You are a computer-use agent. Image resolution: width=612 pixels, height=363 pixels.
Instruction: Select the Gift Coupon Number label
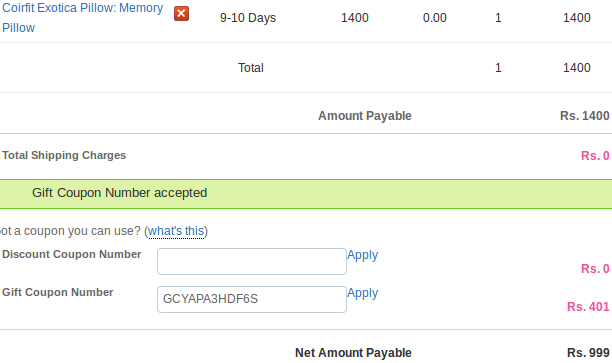(x=58, y=292)
